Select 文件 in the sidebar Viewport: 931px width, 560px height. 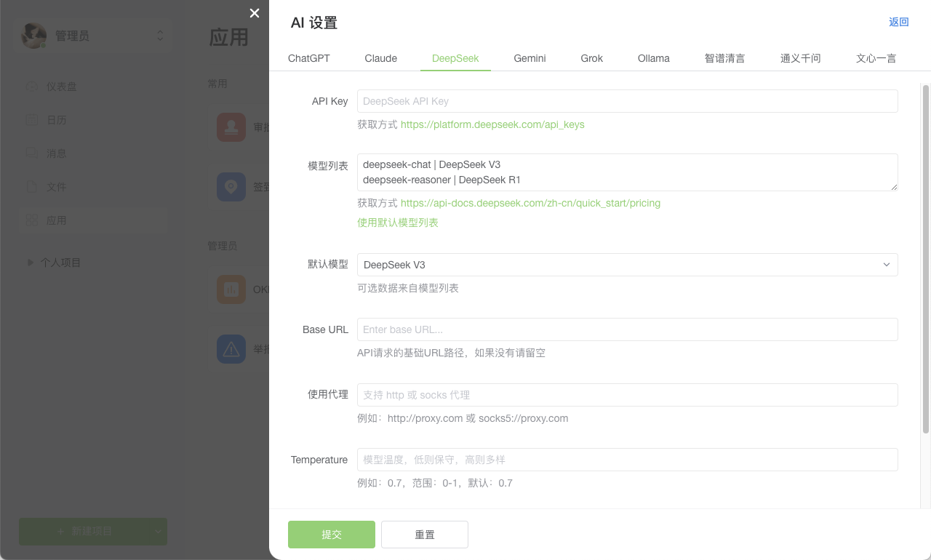pos(57,187)
